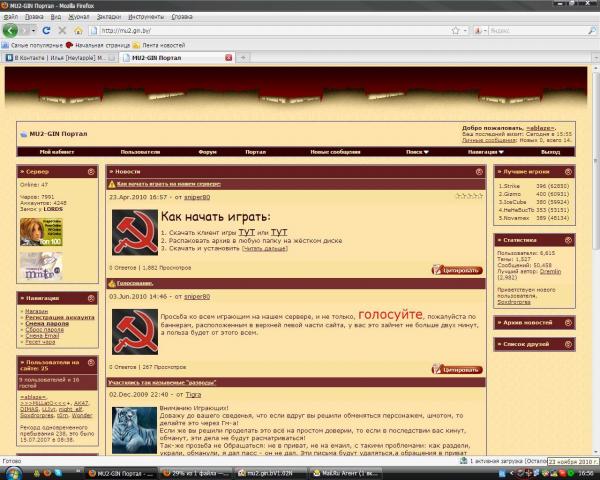Collapse the Навигация sidebar panel
The width and height of the screenshot is (600, 480).
click(91, 298)
